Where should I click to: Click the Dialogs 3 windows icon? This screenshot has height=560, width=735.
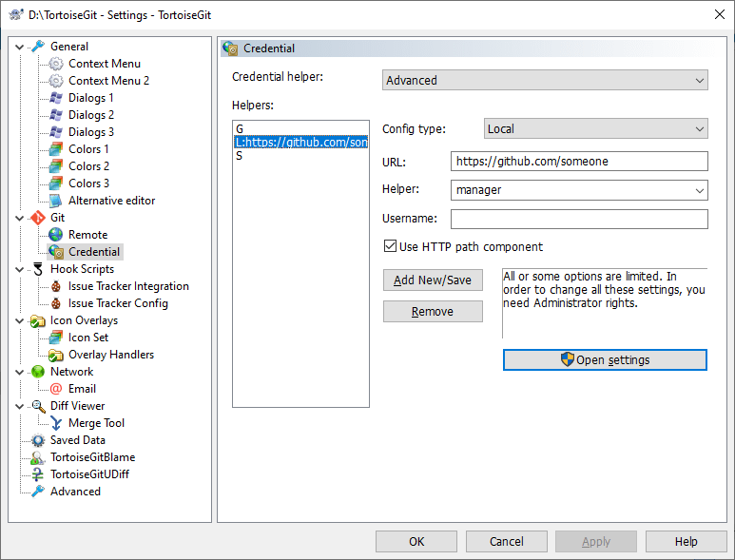click(x=56, y=132)
